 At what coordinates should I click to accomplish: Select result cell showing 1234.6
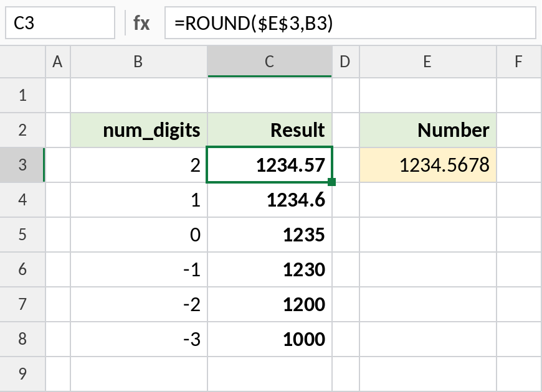[270, 200]
